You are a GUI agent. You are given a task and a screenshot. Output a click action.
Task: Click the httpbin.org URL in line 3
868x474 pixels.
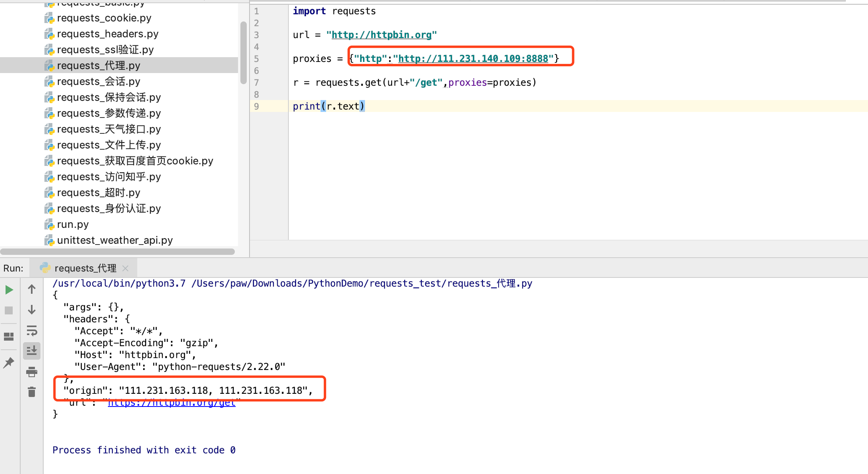coord(381,35)
